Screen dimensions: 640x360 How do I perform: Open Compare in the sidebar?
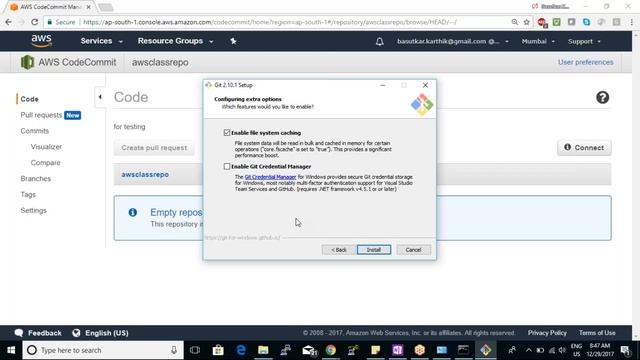pyautogui.click(x=45, y=163)
